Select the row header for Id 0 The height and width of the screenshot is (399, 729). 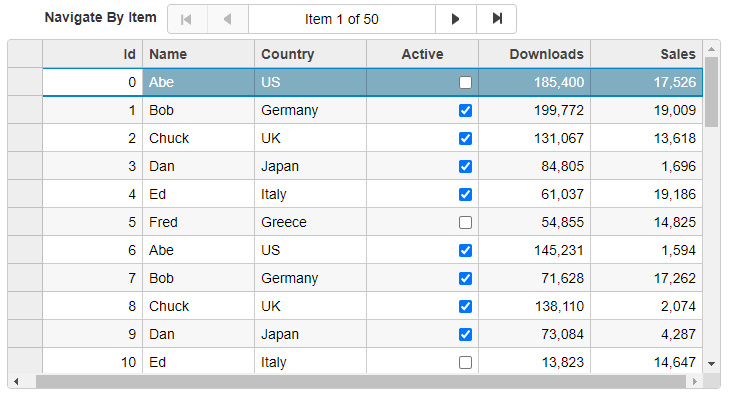(x=25, y=82)
